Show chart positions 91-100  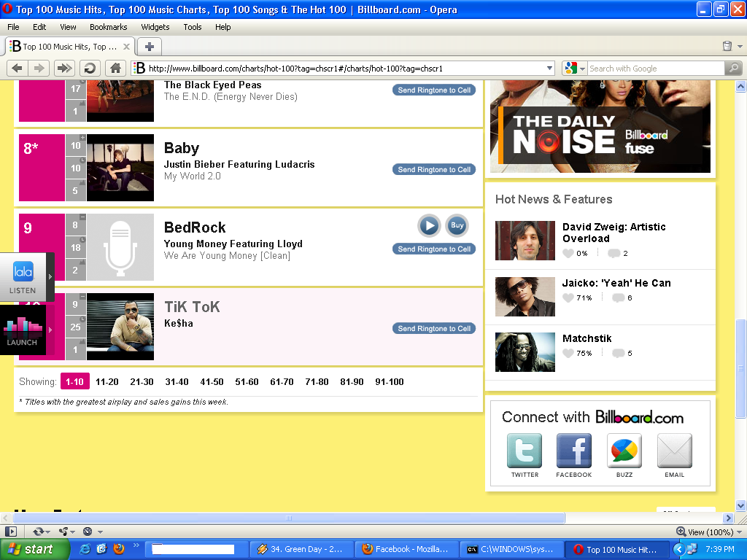(x=390, y=382)
